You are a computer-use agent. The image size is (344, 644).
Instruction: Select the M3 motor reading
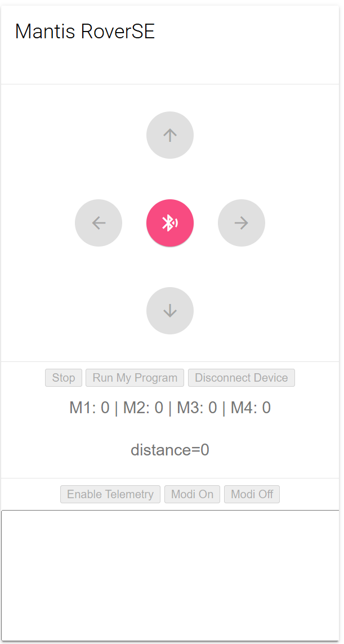point(197,408)
